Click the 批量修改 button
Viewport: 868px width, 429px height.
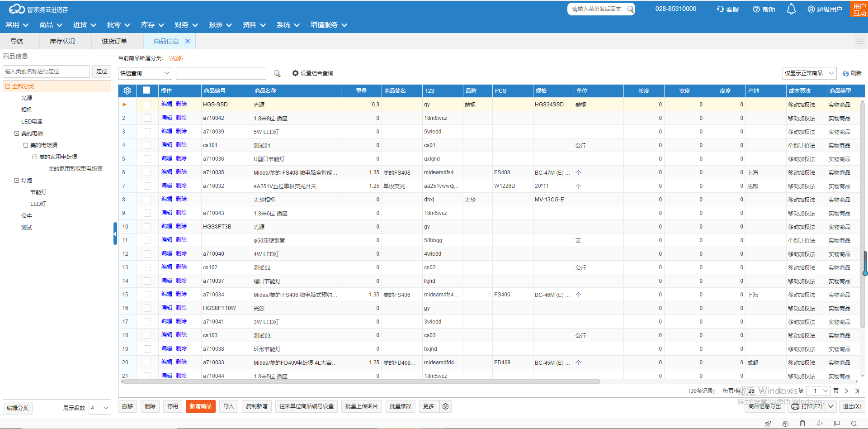point(401,406)
